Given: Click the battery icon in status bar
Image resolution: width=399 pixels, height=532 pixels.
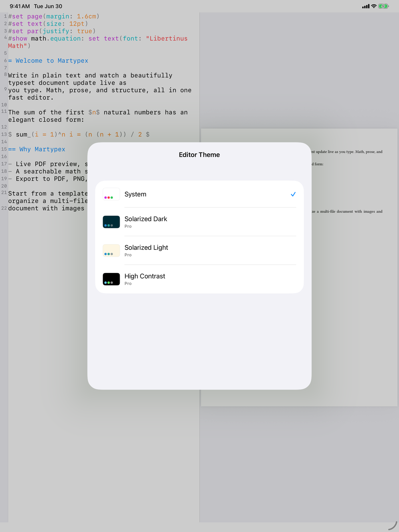Looking at the screenshot, I should click(x=383, y=6).
